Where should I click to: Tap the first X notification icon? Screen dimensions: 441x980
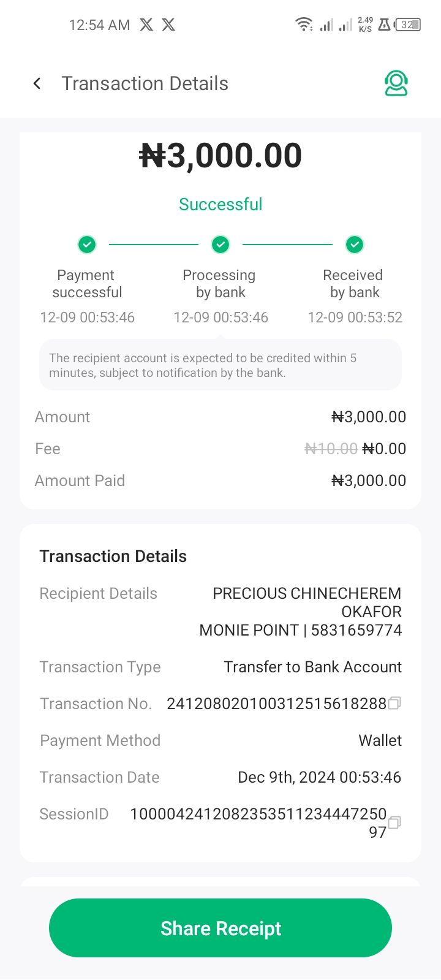tap(146, 25)
